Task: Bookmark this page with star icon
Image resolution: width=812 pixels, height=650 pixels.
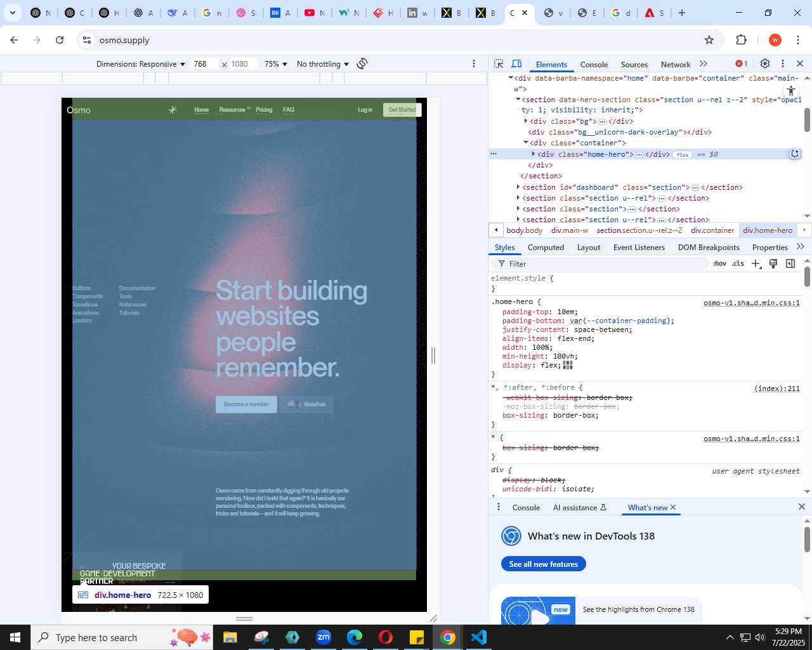Action: pyautogui.click(x=709, y=40)
